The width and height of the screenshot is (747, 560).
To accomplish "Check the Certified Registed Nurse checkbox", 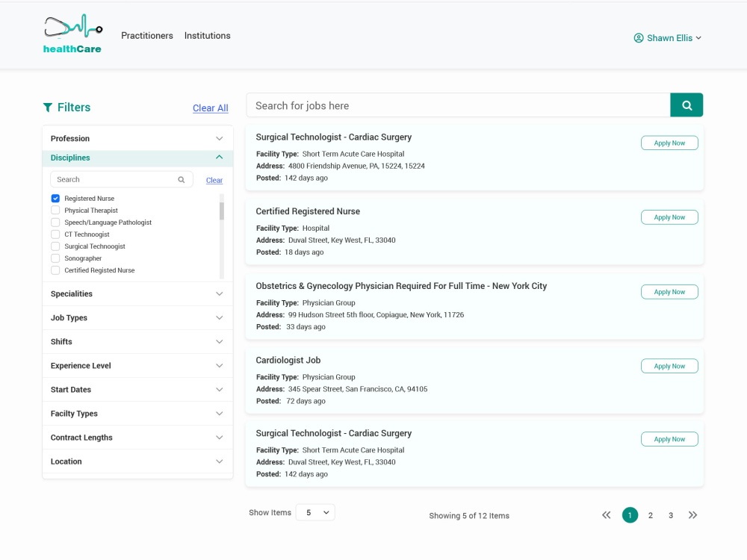I will 55,270.
